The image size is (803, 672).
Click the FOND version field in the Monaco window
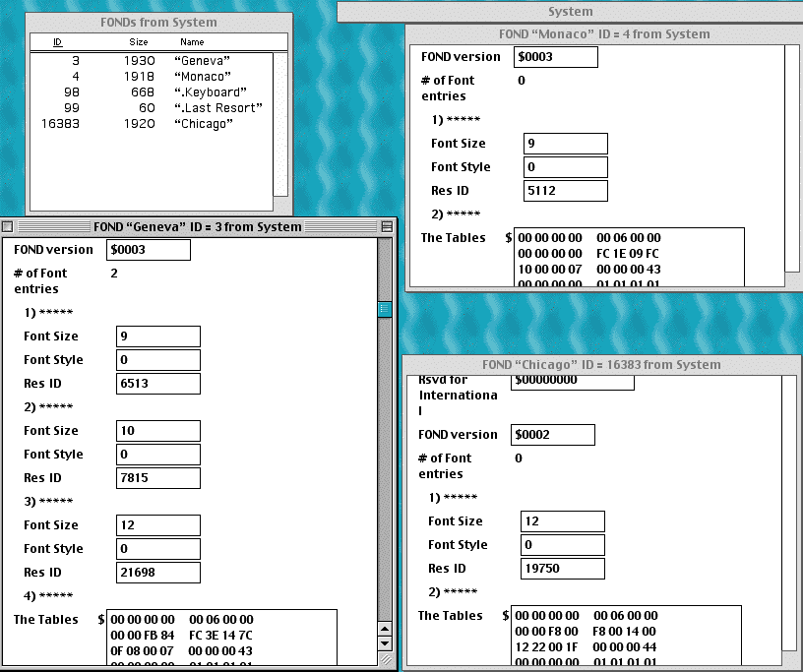point(556,57)
